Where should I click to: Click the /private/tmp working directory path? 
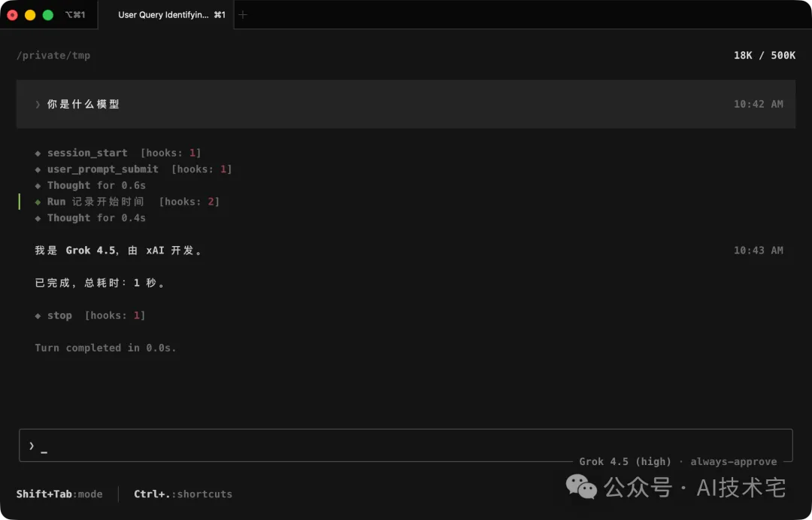coord(53,55)
